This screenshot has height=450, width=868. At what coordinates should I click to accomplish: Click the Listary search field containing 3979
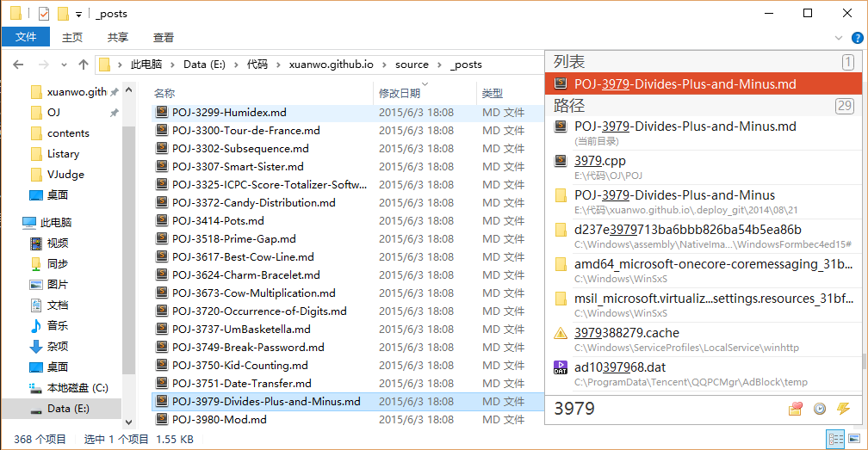click(663, 409)
